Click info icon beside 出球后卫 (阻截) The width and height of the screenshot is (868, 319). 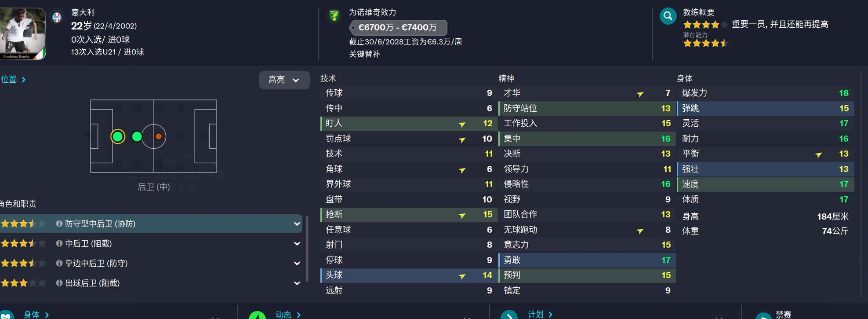(x=59, y=283)
